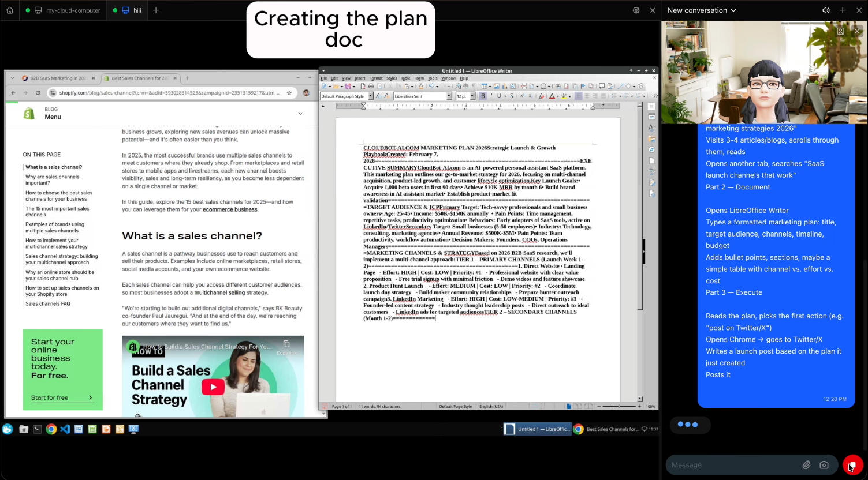Screen dimensions: 868x480
Task: Click the speaker volume icon in chat header
Action: [x=826, y=10]
